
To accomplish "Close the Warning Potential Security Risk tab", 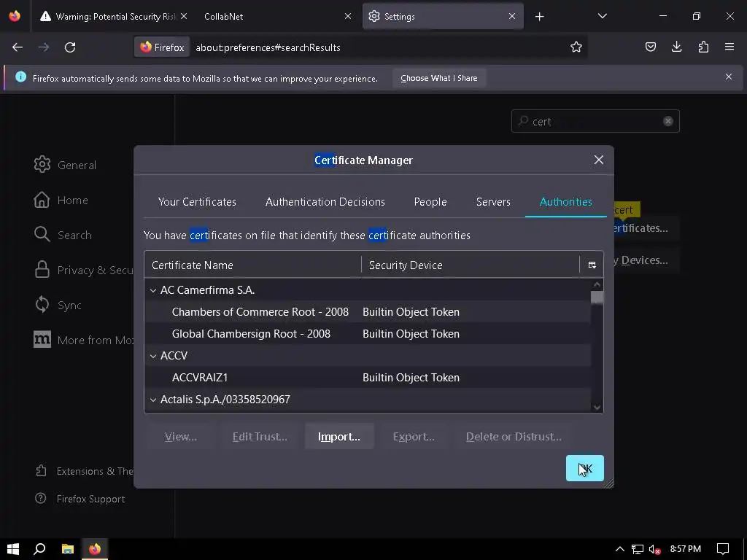I will [184, 16].
